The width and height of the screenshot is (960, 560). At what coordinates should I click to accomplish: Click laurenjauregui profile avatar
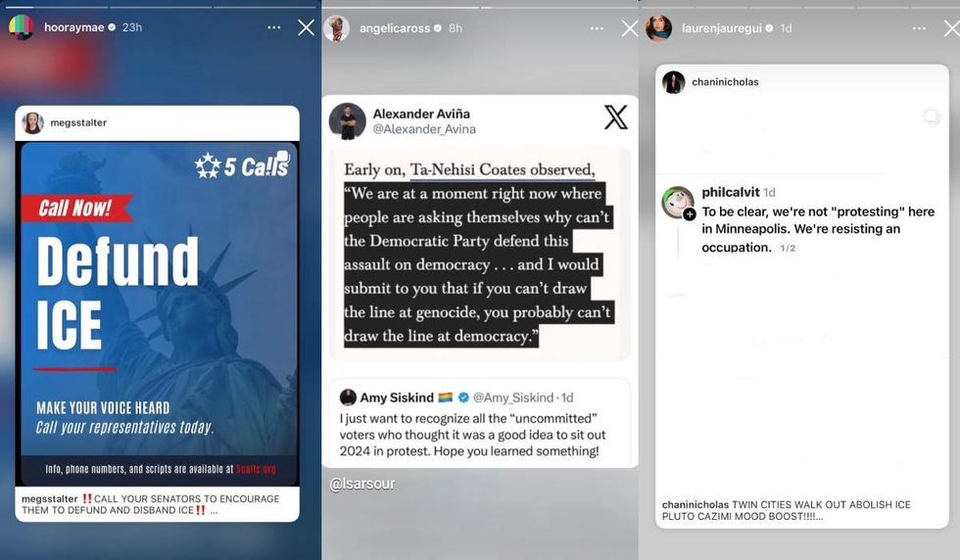pos(658,28)
